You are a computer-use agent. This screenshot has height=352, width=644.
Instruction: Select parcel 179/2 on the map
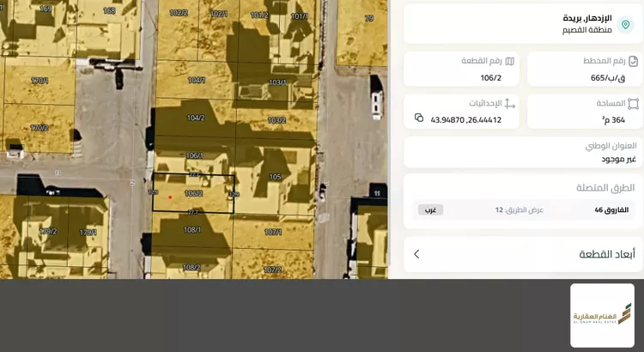(47, 231)
